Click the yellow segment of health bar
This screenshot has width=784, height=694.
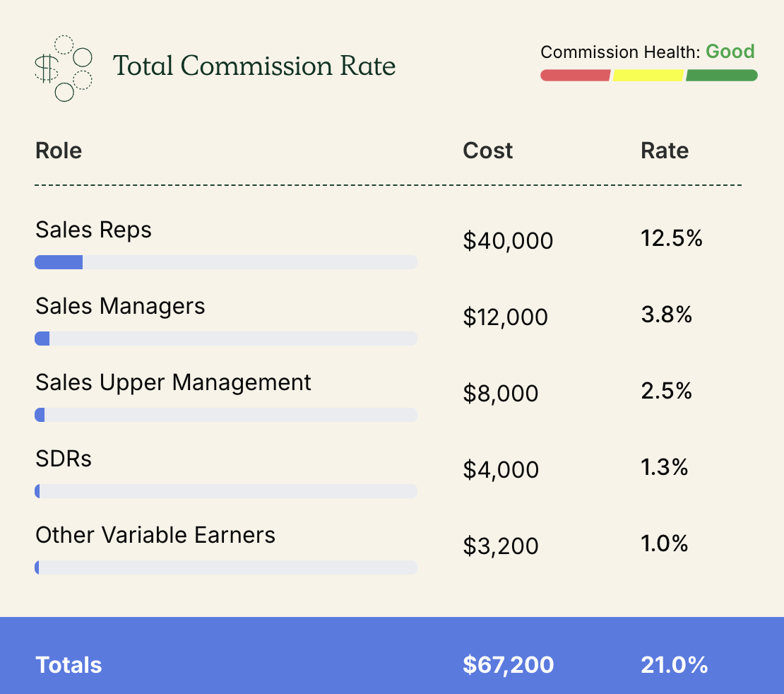(648, 75)
